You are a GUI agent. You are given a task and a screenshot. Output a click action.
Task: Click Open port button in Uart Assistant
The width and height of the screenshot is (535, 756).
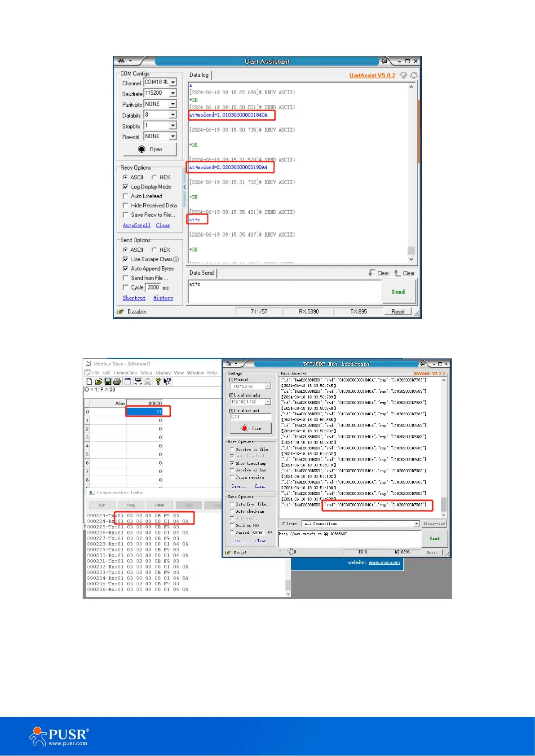click(150, 149)
